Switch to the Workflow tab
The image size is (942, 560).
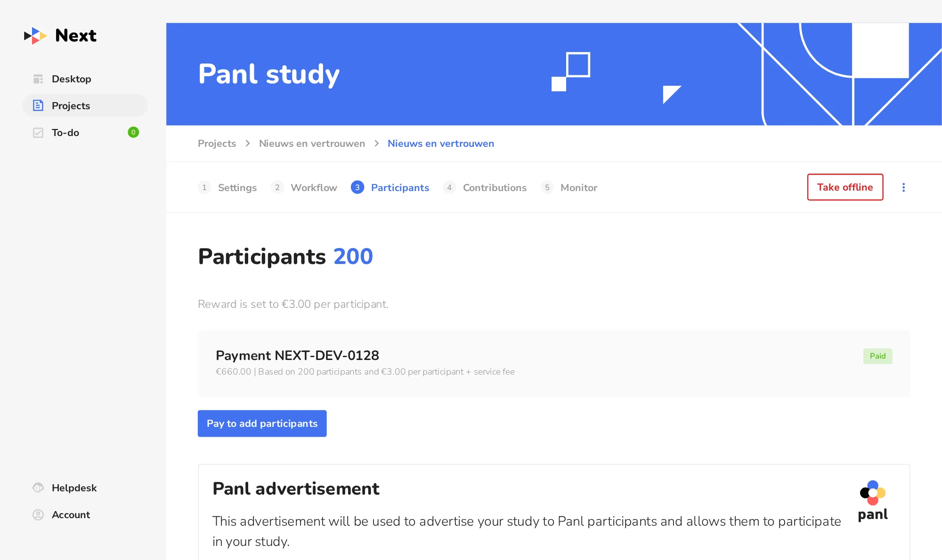point(314,188)
